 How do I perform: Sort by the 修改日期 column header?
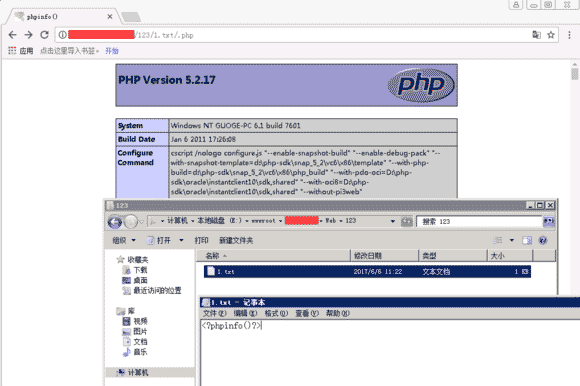384,255
